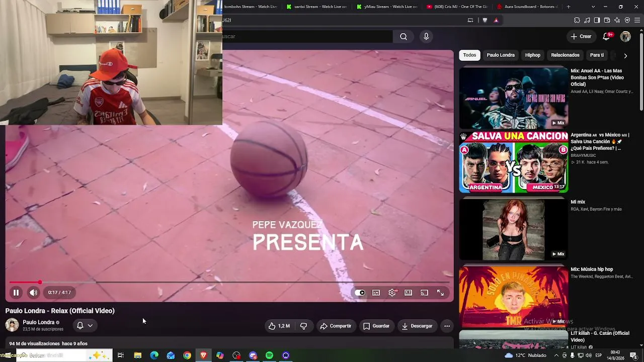Switch to the Cris MJ browser tab
The width and height of the screenshot is (644, 362).
[457, 7]
